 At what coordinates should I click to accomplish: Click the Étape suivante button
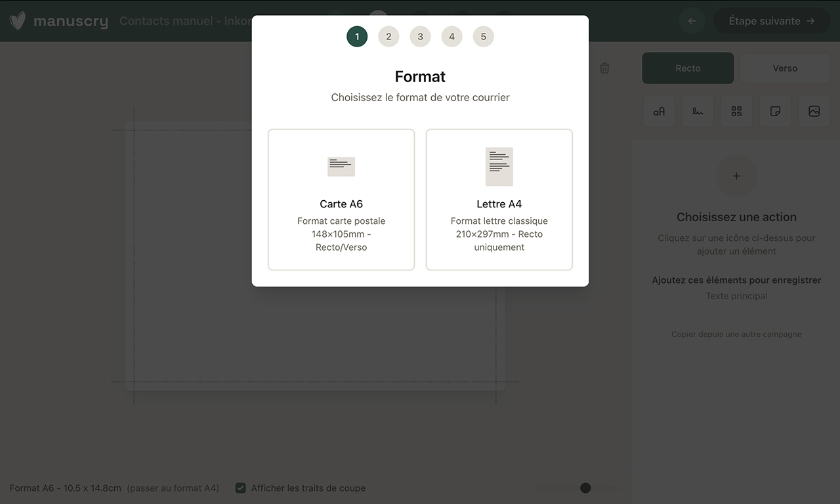772,21
